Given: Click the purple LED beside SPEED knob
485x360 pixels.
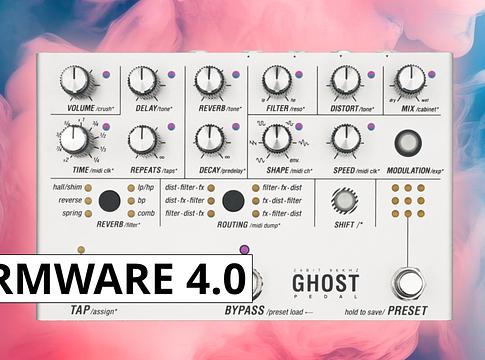Looking at the screenshot, I should click(x=371, y=127).
